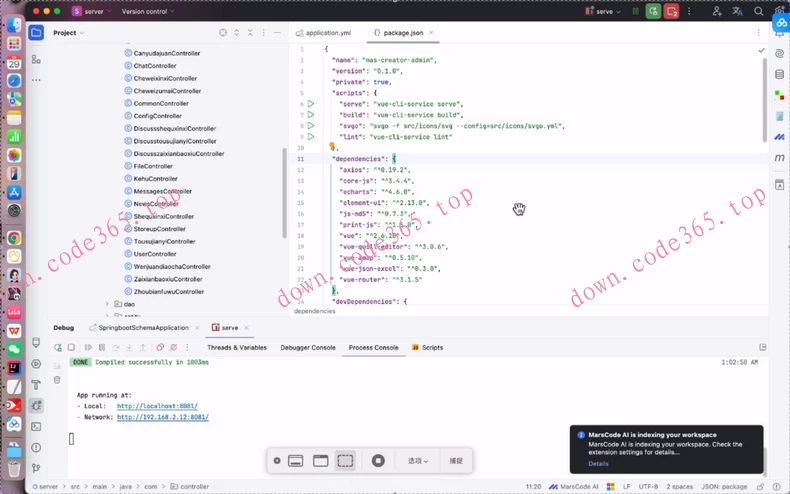
Task: Run the 'lint' script gutter arrow
Action: pyautogui.click(x=311, y=137)
